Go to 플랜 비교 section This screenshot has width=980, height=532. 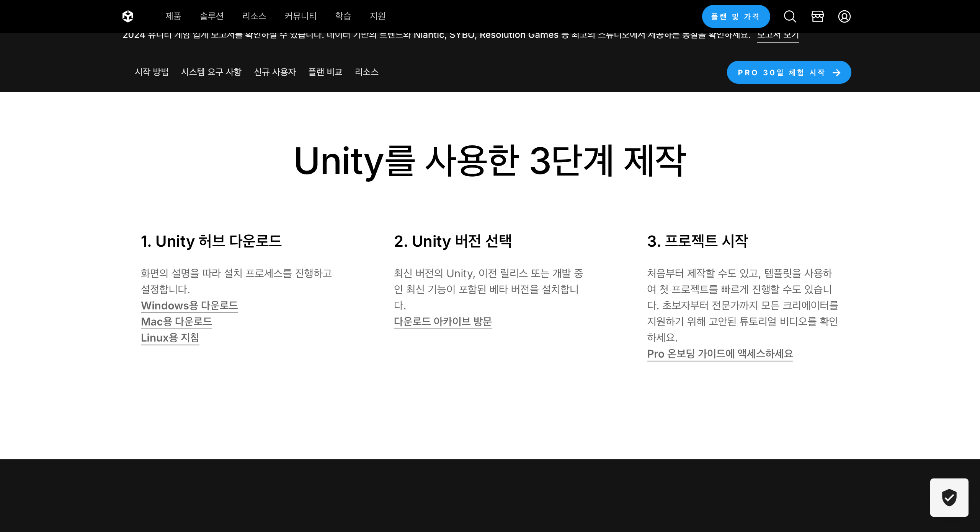325,72
